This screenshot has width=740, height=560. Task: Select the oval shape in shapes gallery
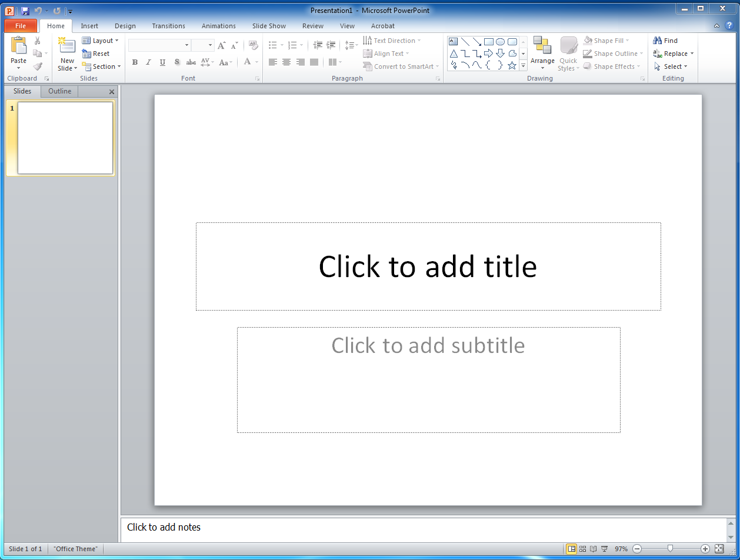[x=500, y=42]
